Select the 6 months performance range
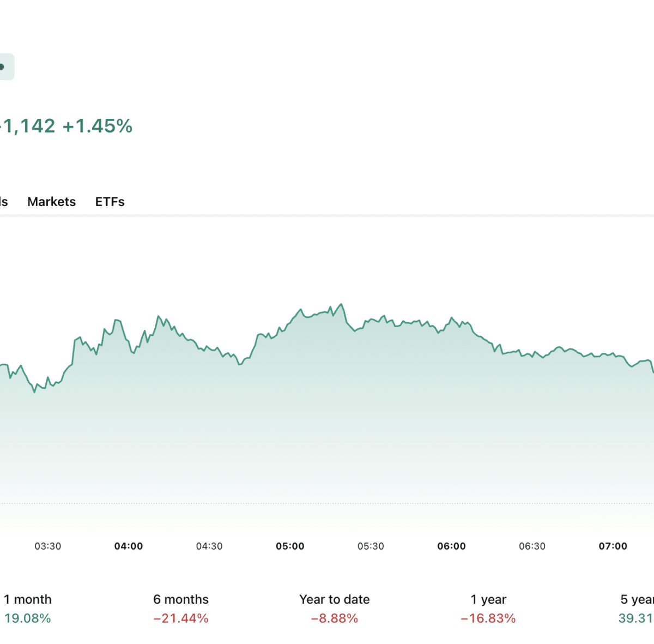This screenshot has width=654, height=644. 181,609
